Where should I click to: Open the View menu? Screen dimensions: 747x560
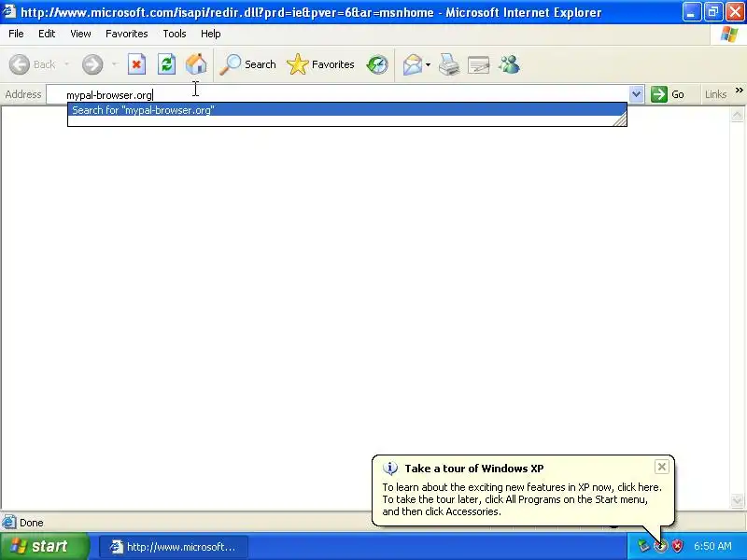(80, 34)
